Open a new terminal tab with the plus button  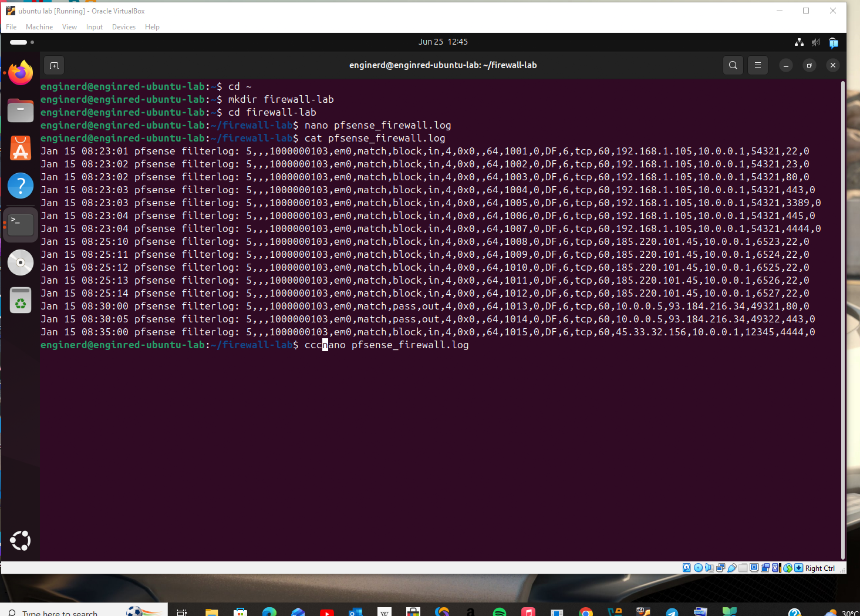pos(54,65)
